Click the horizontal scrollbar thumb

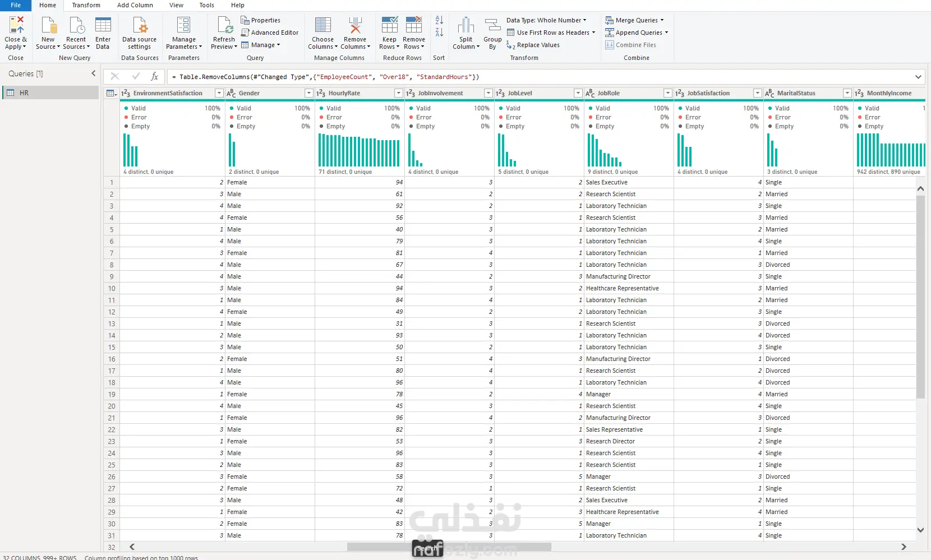(x=449, y=547)
